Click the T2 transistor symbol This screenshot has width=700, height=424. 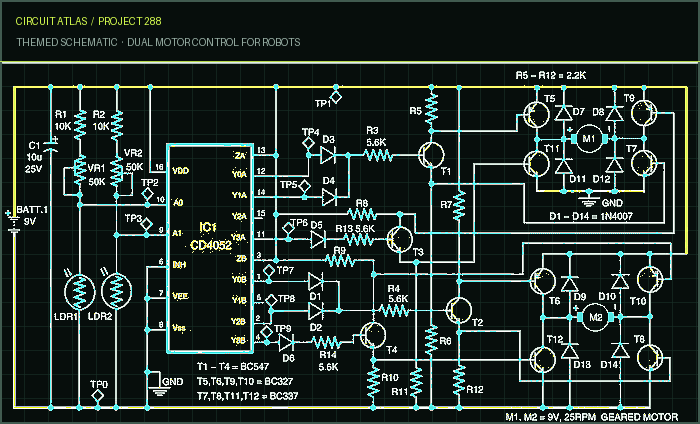[458, 310]
